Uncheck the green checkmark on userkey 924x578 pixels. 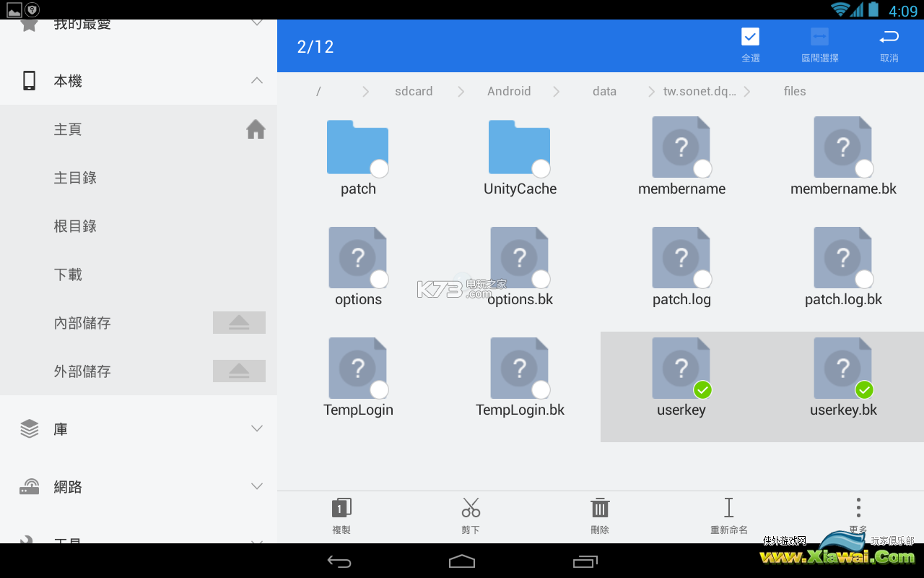[x=702, y=390]
